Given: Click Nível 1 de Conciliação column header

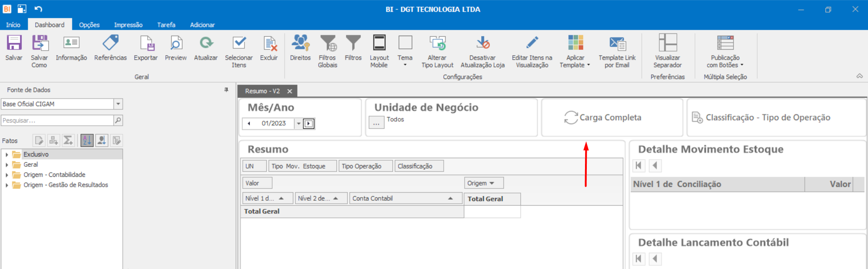Looking at the screenshot, I should click(x=718, y=184).
